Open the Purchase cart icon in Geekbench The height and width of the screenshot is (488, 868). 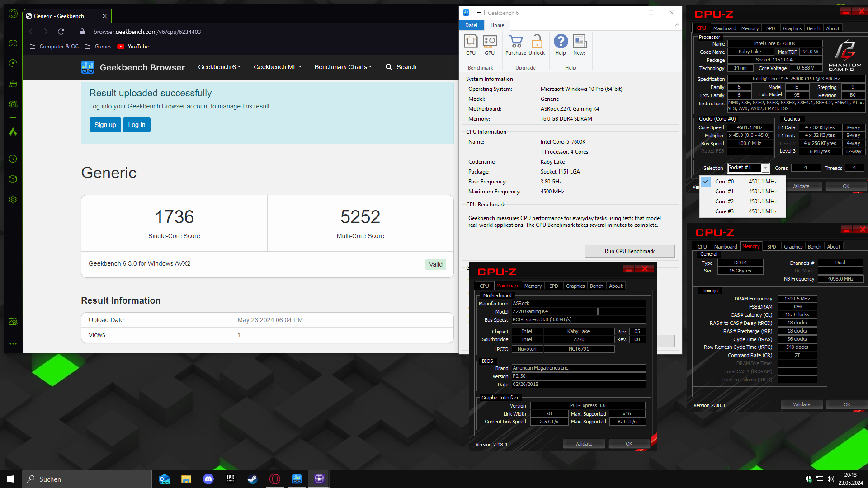point(515,45)
